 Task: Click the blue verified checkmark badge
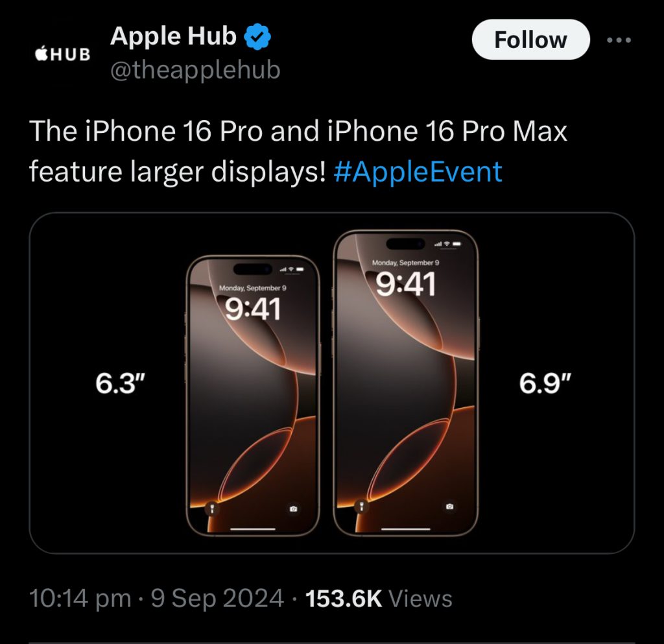(x=257, y=37)
